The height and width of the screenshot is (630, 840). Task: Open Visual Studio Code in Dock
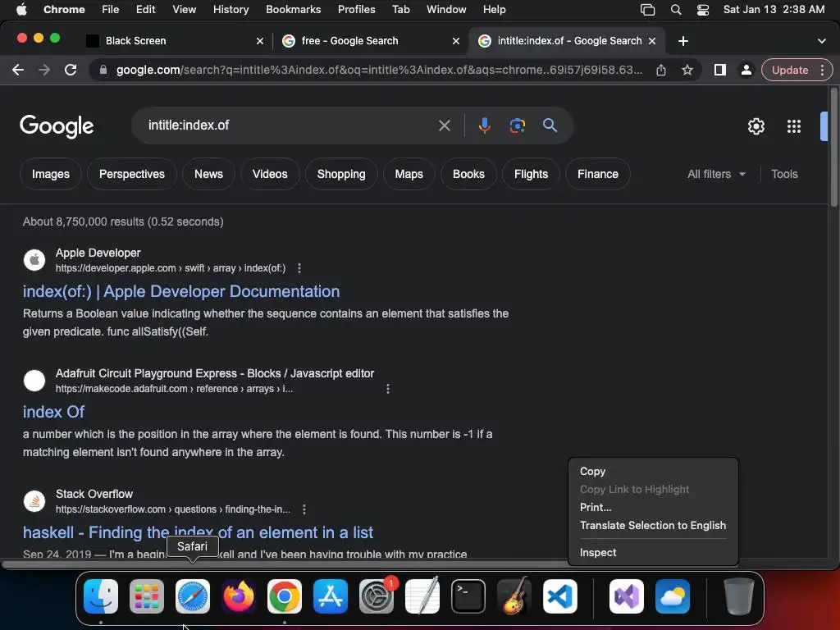(559, 596)
